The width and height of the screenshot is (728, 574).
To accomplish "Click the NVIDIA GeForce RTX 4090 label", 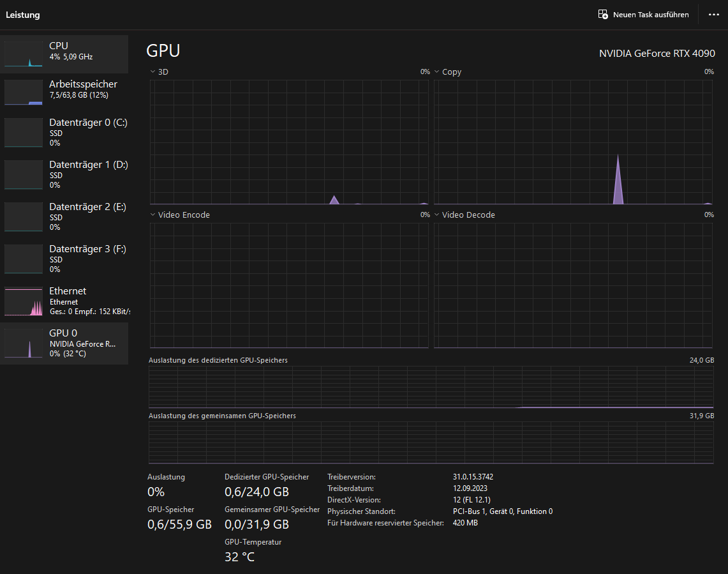I will tap(657, 54).
